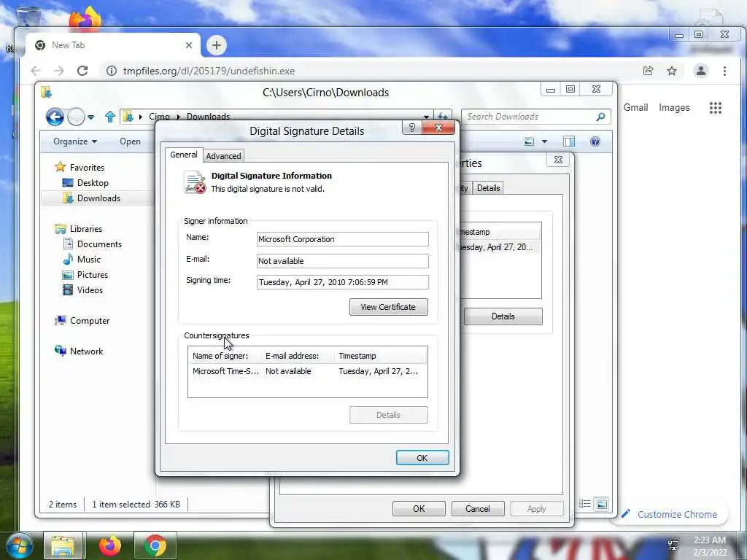Click the Explorer help icon

pos(595,141)
